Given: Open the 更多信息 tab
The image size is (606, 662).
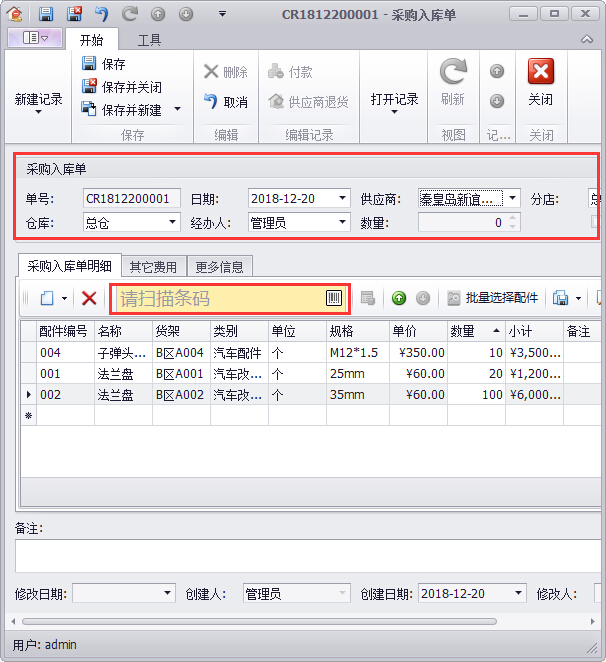Looking at the screenshot, I should click(220, 267).
